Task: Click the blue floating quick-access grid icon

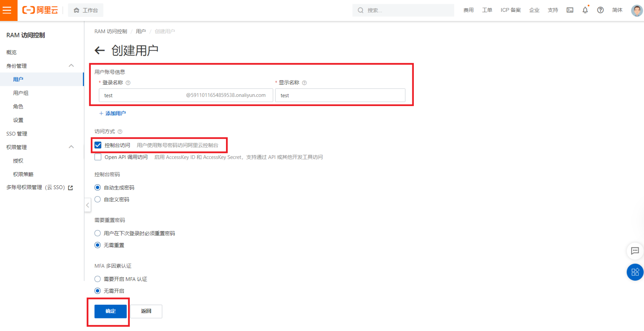Action: pos(635,272)
